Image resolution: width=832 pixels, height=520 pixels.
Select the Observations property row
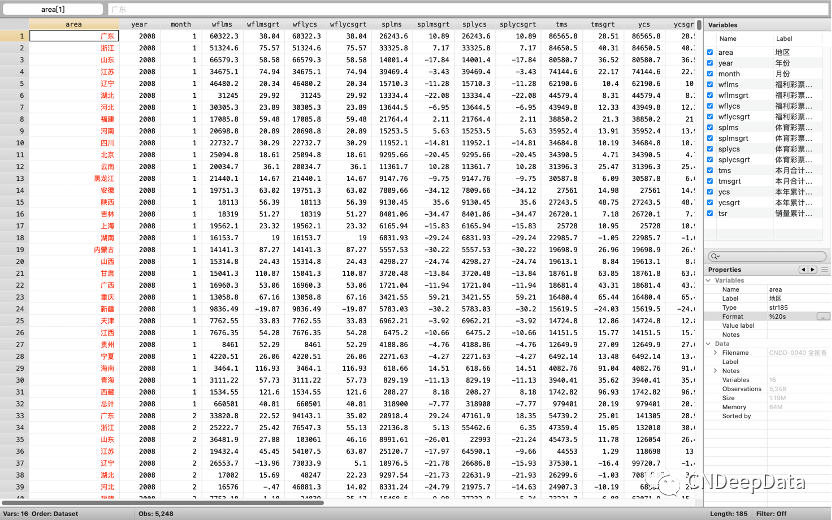pyautogui.click(x=768, y=388)
